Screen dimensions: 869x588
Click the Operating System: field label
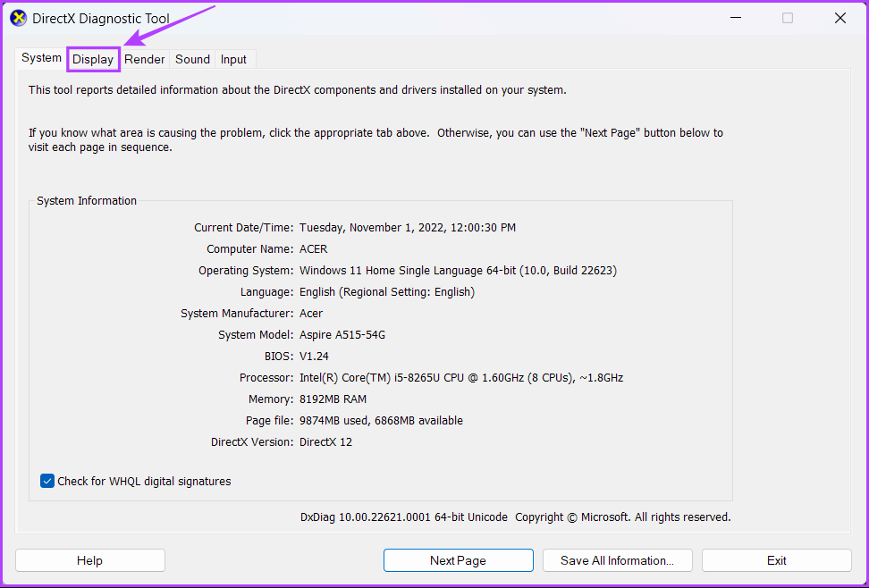[x=246, y=271]
